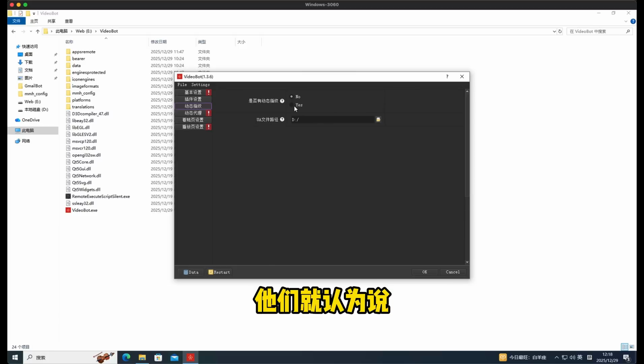The height and width of the screenshot is (364, 644).
Task: Open the Settings menu in VideoBot
Action: 200,85
